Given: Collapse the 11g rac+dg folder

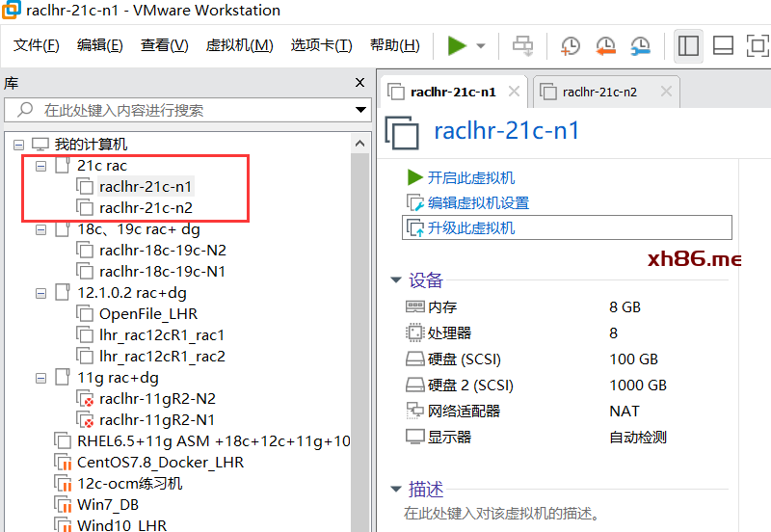Looking at the screenshot, I should coord(40,378).
